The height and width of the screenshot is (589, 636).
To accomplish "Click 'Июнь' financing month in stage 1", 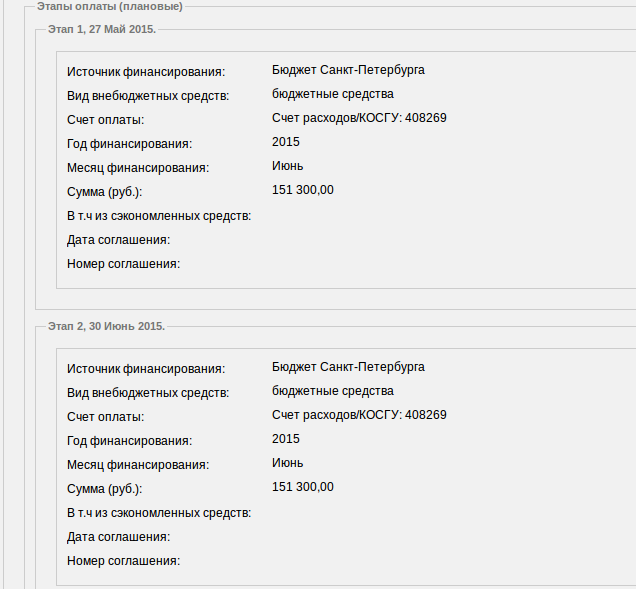I will pyautogui.click(x=287, y=166).
